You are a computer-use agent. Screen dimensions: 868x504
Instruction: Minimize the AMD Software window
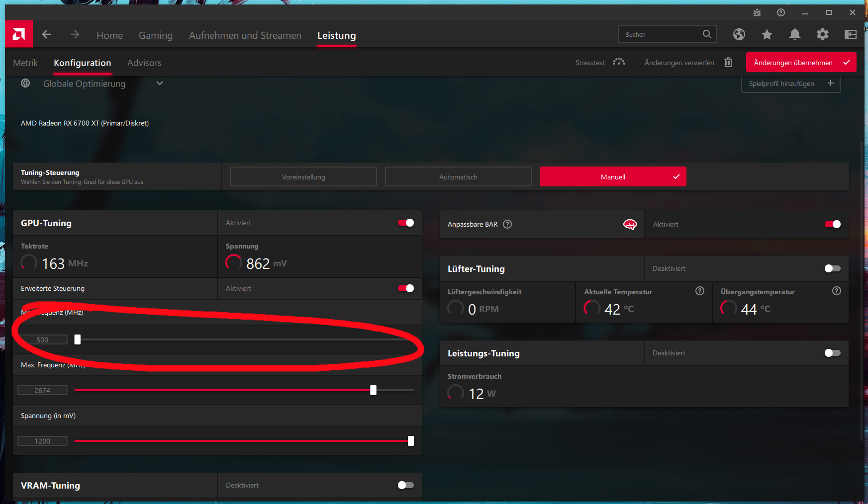805,12
